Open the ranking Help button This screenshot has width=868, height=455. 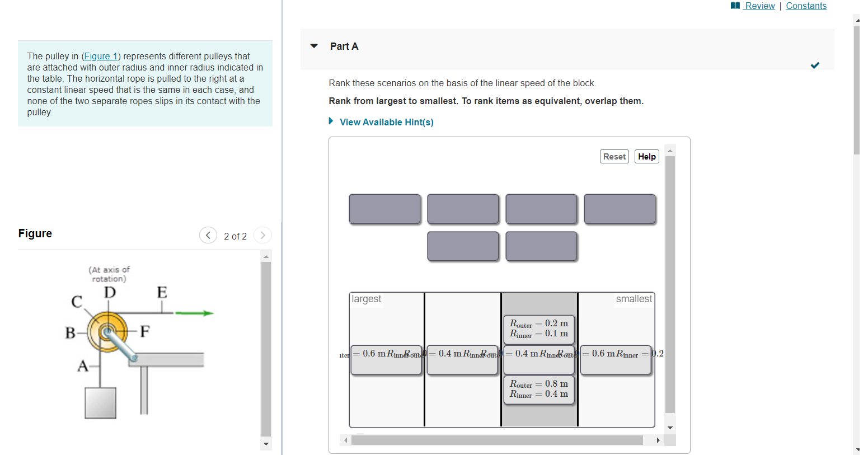click(647, 157)
